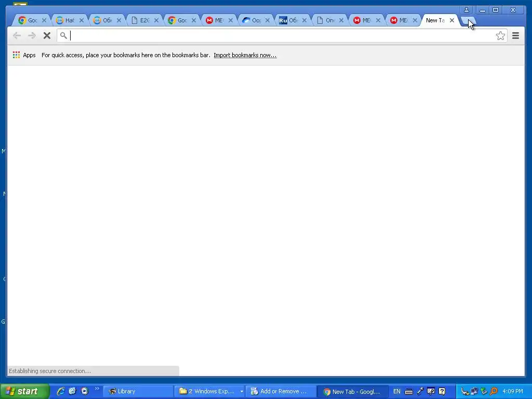Image resolution: width=532 pixels, height=399 pixels.
Task: Switch to the Оор tab
Action: pos(255,20)
